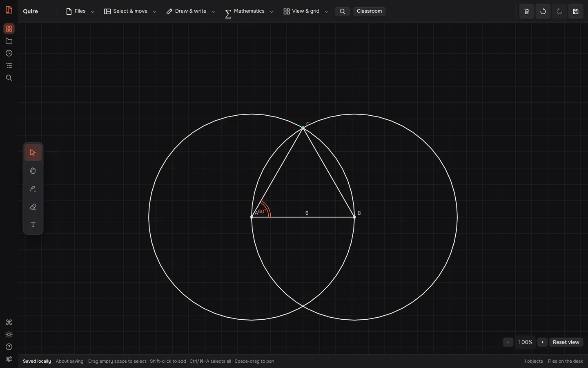Click the segment length label 6

tap(307, 213)
